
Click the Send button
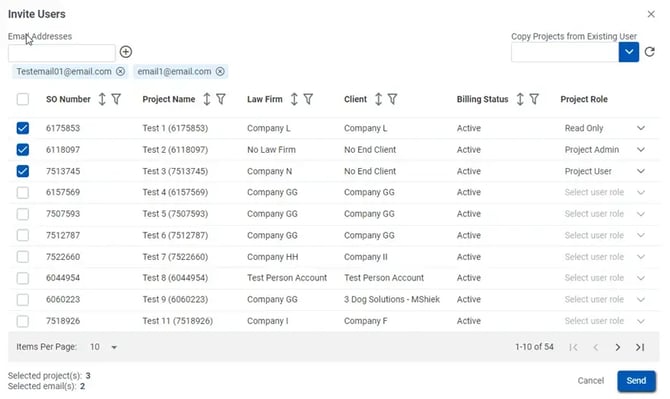click(x=636, y=381)
